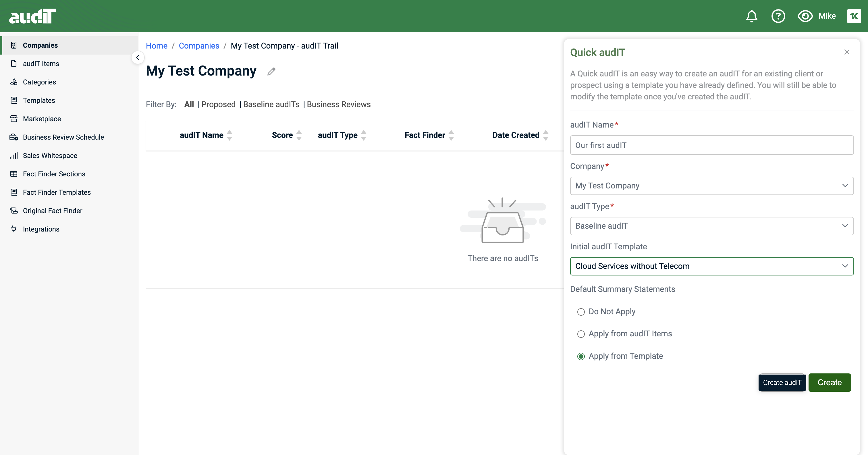Open the Initial audIT Template dropdown
Screen dimensions: 868x455
(712, 266)
